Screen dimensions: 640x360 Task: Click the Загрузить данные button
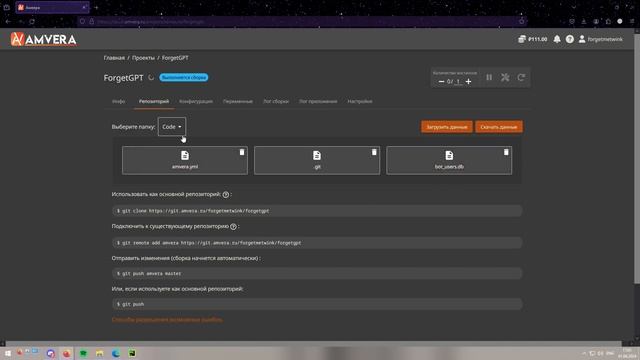point(447,127)
